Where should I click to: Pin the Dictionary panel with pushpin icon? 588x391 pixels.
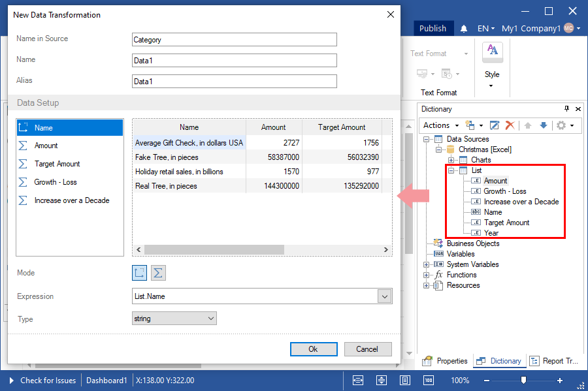[x=566, y=109]
